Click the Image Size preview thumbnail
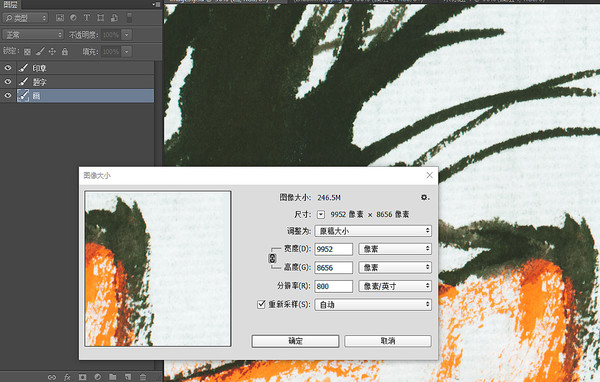 point(158,269)
